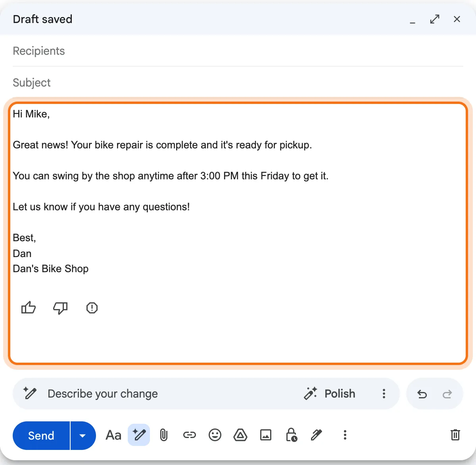Expand compose window to full screen
The width and height of the screenshot is (476, 465).
(435, 19)
